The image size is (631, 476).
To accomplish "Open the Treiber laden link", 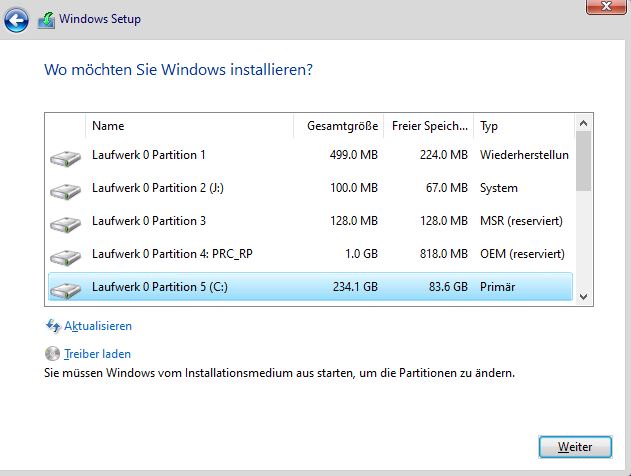I will pos(97,354).
